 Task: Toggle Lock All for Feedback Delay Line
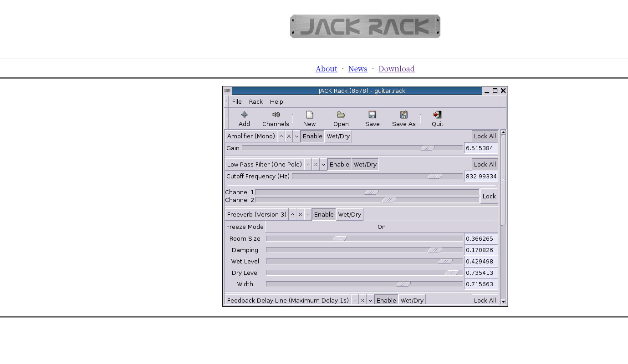(x=485, y=300)
